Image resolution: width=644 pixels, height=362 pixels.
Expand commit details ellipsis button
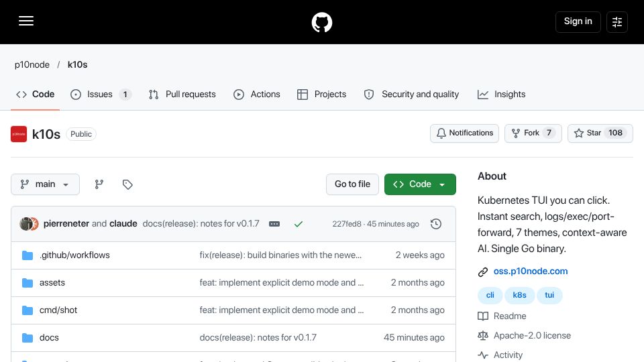[x=274, y=224]
